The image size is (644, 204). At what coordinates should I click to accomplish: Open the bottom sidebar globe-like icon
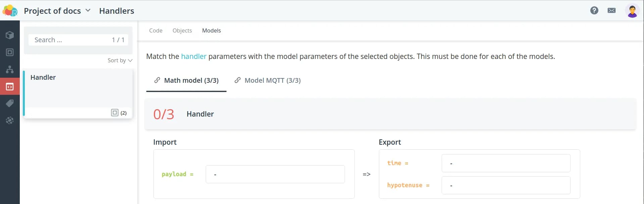[10, 120]
